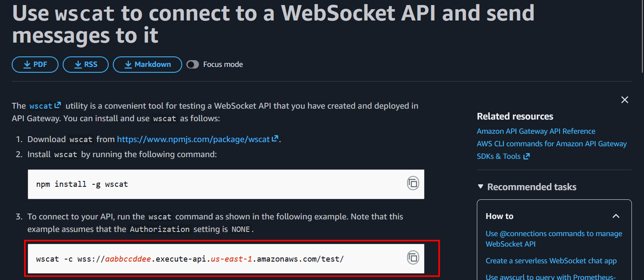Click the aabbccddee placeholder in the command
The image size is (644, 280).
[128, 259]
